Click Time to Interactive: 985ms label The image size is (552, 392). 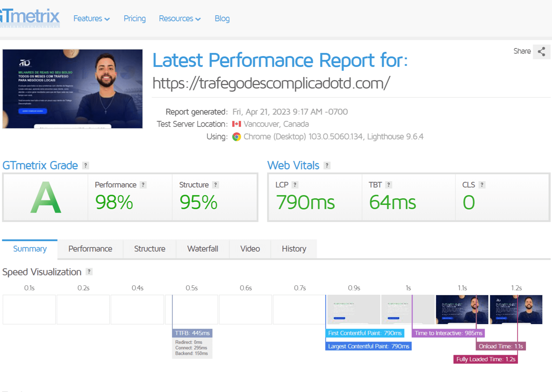pyautogui.click(x=448, y=333)
